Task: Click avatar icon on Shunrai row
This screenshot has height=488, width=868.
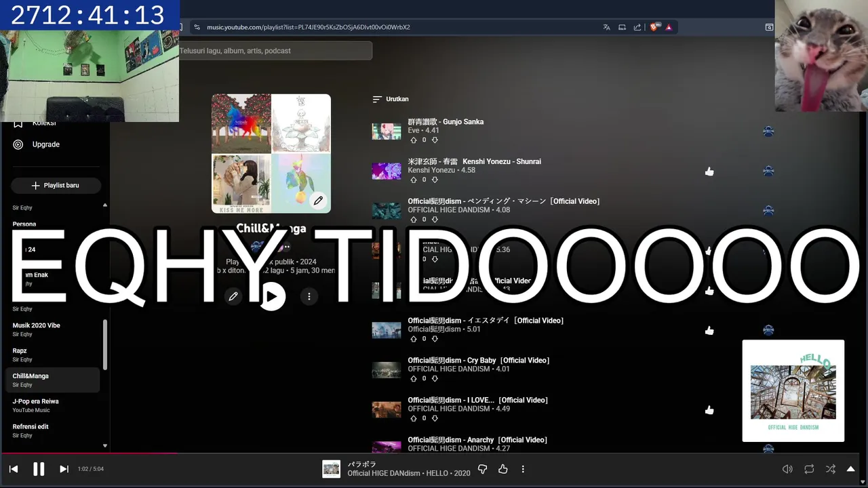Action: (x=768, y=171)
